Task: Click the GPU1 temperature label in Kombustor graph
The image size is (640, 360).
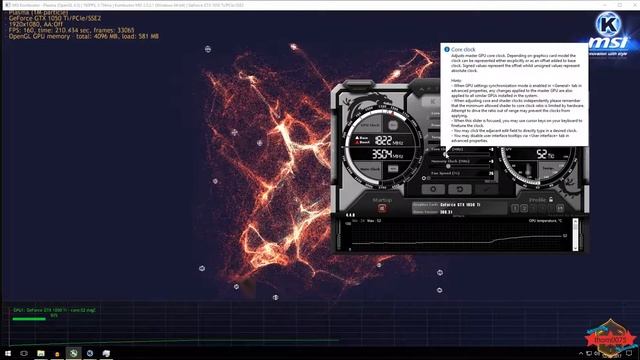Action: 54,310
